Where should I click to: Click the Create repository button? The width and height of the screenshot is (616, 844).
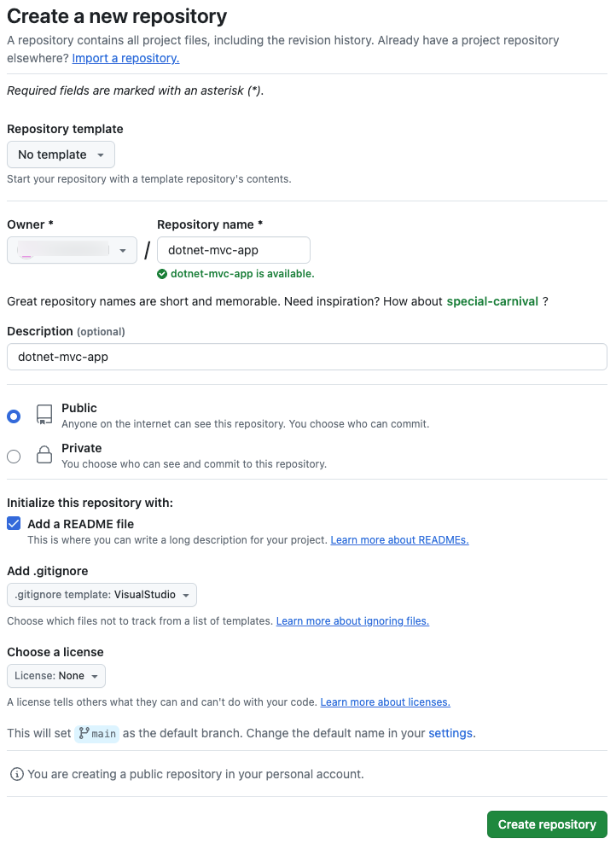click(547, 824)
